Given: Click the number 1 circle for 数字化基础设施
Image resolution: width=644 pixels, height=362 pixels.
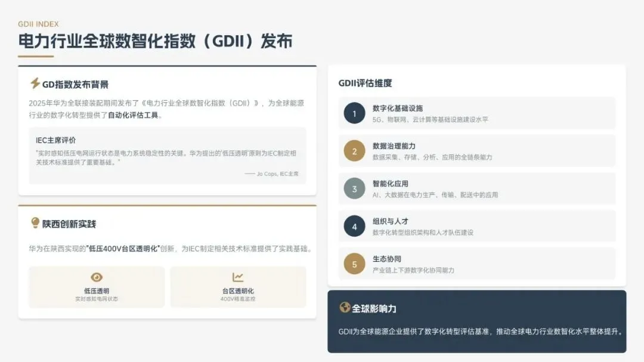Looking at the screenshot, I should [x=354, y=113].
